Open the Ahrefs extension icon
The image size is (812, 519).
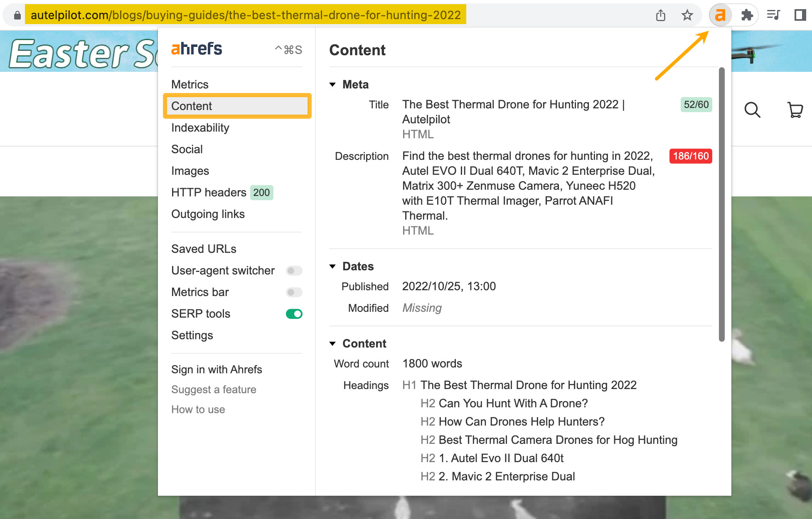[x=720, y=15]
